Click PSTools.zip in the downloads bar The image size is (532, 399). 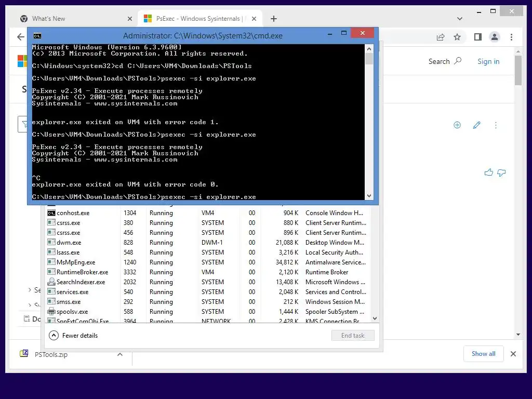coord(51,354)
